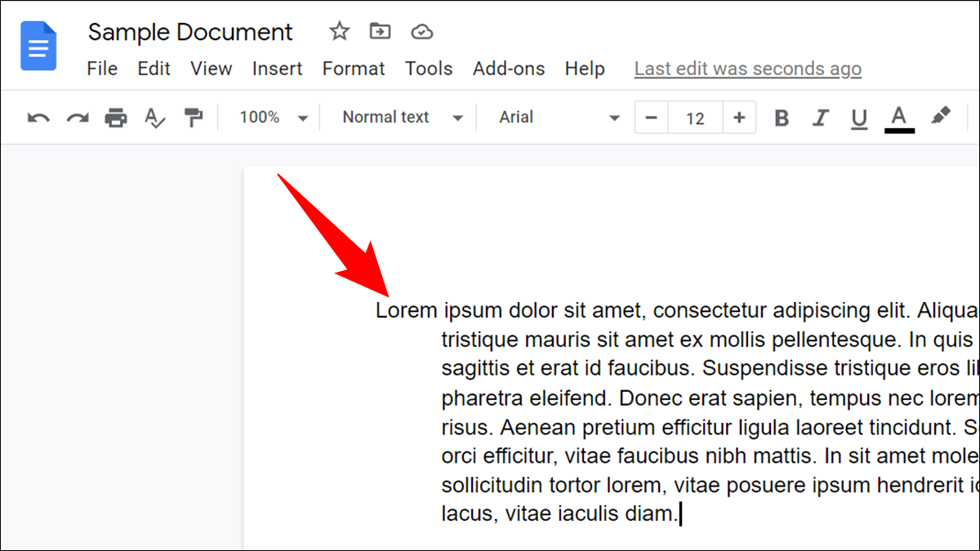The image size is (980, 551).
Task: Decrease the font size with minus
Action: pyautogui.click(x=651, y=118)
